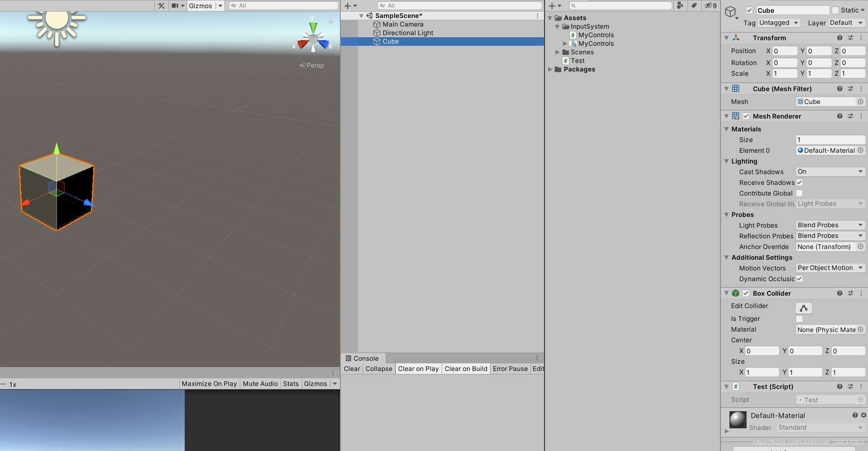Viewport: 868px width, 451px height.
Task: Open the Cast Shadows dropdown
Action: pyautogui.click(x=830, y=171)
